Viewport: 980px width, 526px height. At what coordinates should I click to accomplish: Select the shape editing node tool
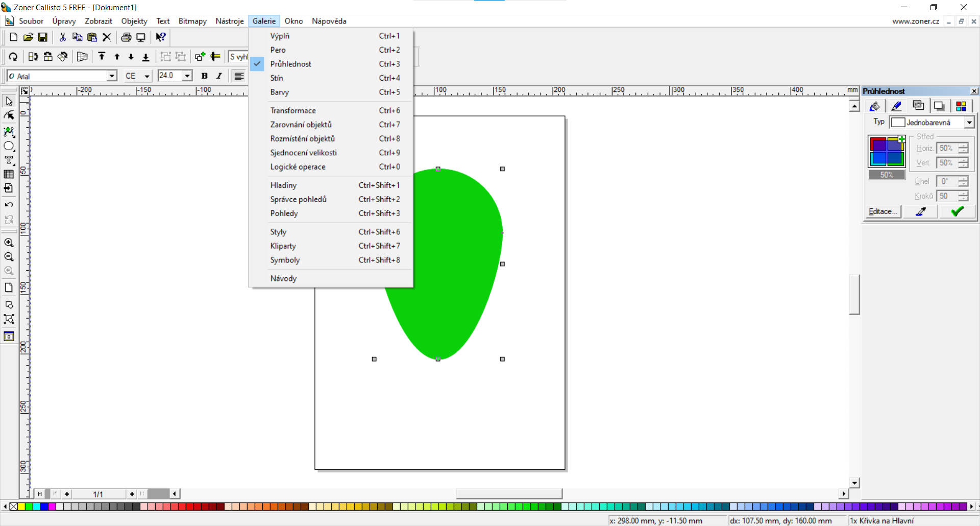(x=9, y=115)
